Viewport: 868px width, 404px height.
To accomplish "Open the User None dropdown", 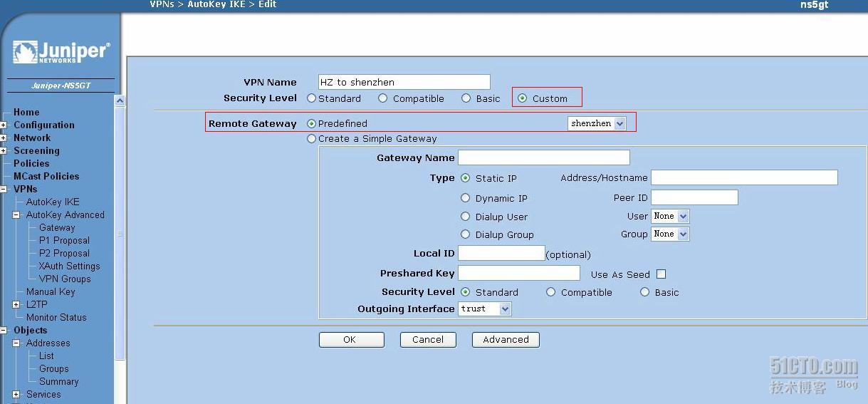I will pyautogui.click(x=671, y=216).
